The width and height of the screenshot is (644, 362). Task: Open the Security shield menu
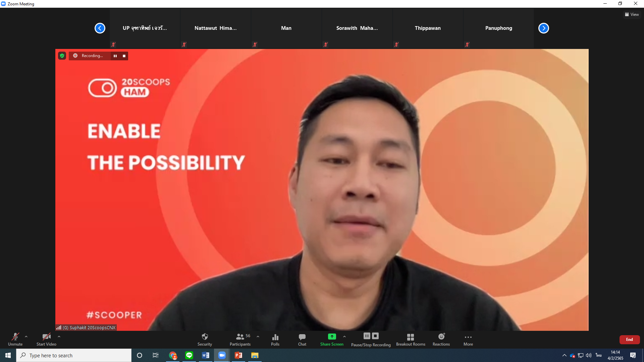click(205, 339)
